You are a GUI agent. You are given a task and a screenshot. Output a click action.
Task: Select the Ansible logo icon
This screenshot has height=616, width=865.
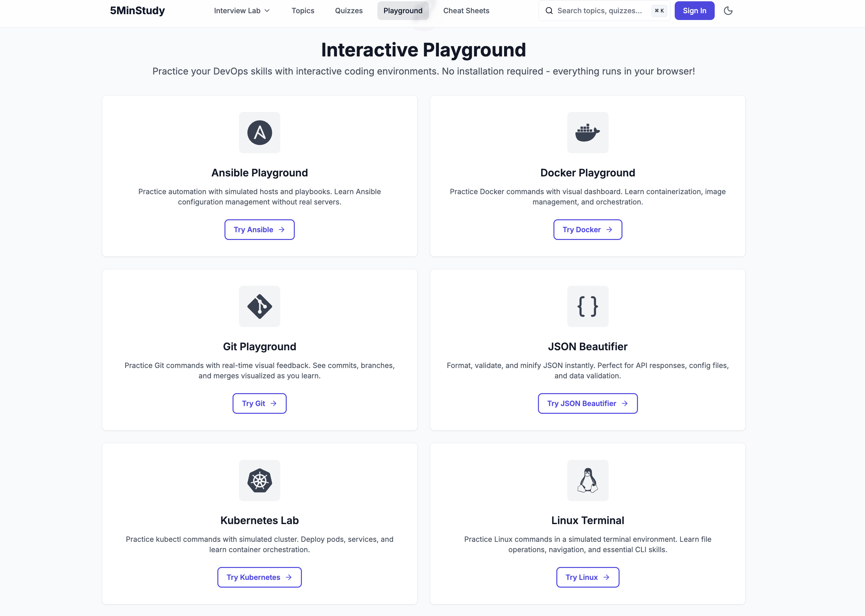tap(259, 132)
